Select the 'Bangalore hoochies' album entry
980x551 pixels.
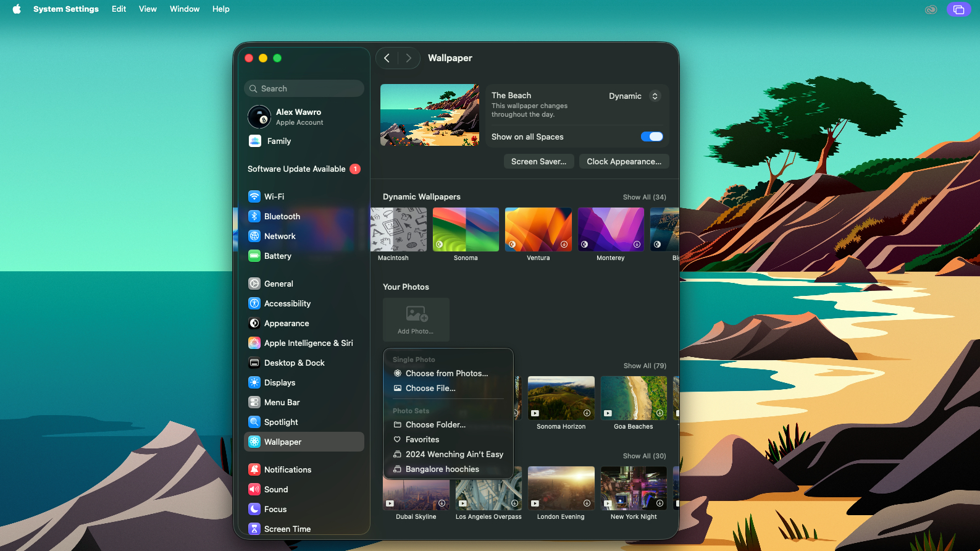448,469
